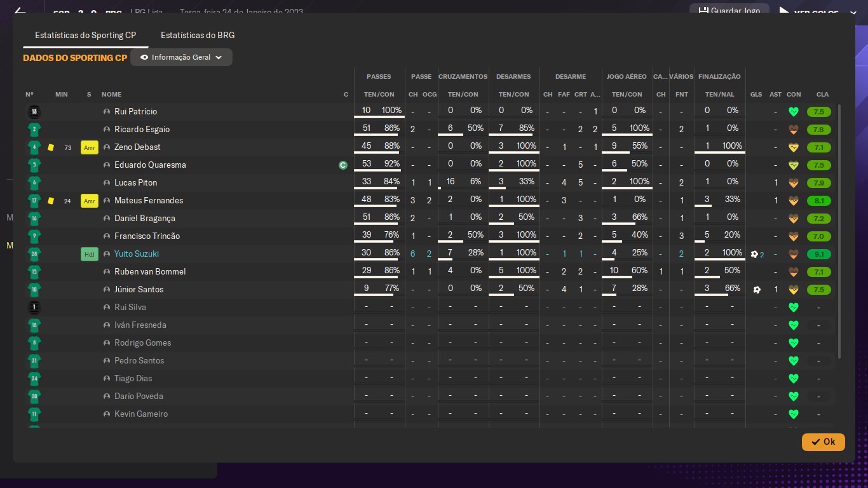This screenshot has height=488, width=868.
Task: Click Mateus Fernandes' yellow card icon
Action: pyautogui.click(x=51, y=201)
